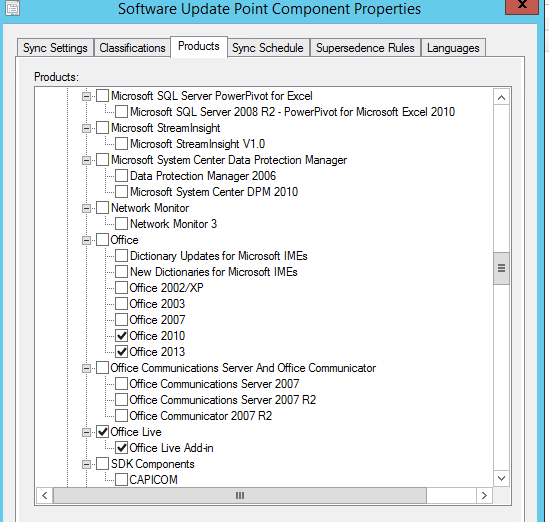
Task: Select the 'Office 2010' tree label
Action: [157, 336]
